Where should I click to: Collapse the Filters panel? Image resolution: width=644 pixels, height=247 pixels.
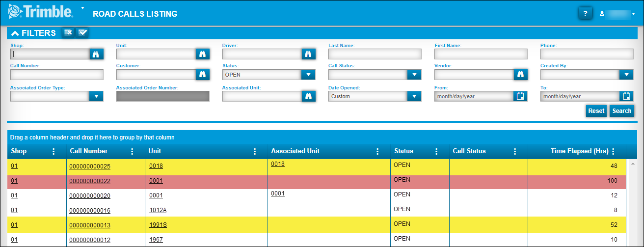(x=15, y=33)
